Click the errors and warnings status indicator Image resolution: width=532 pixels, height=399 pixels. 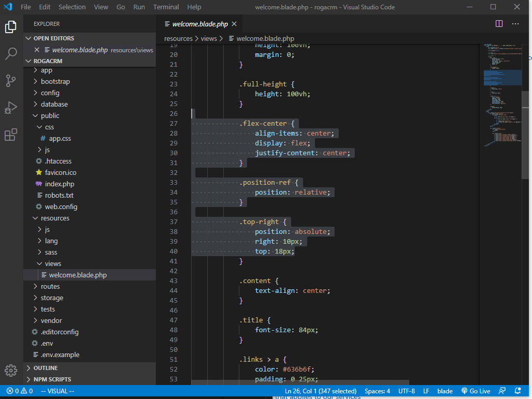(x=20, y=391)
